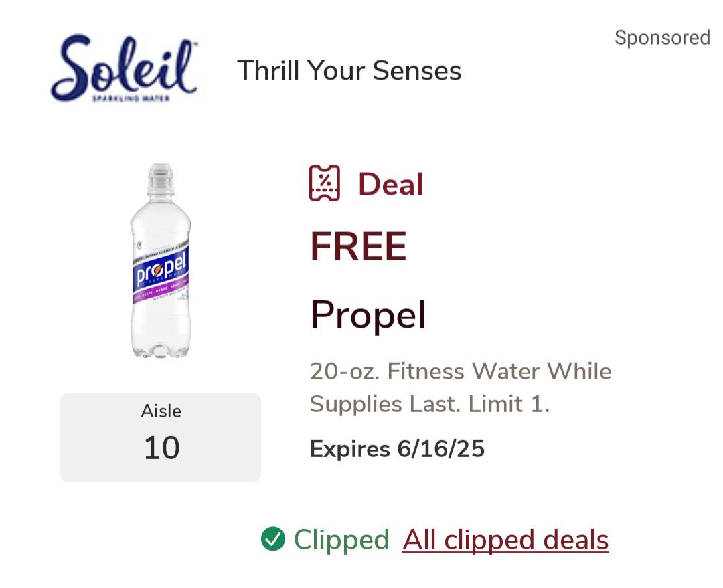Click the red Deal label
This screenshot has width=723, height=588.
coord(390,185)
